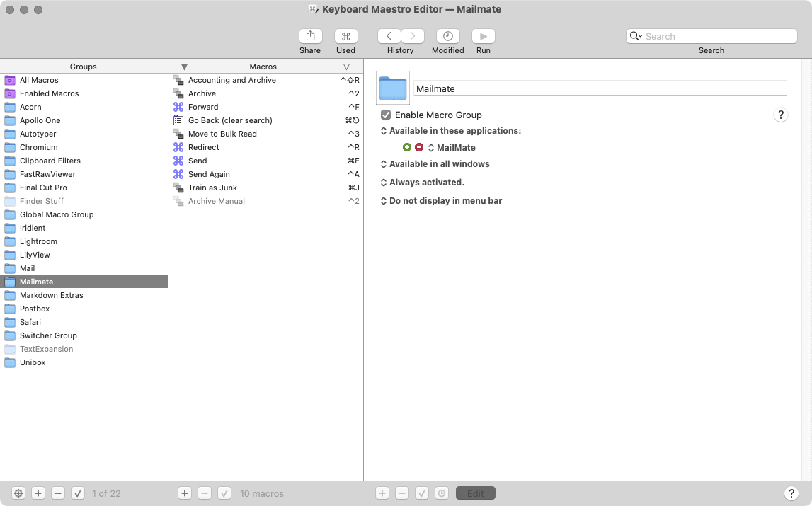Select the Global Macro Group
The image size is (812, 506).
click(84, 215)
